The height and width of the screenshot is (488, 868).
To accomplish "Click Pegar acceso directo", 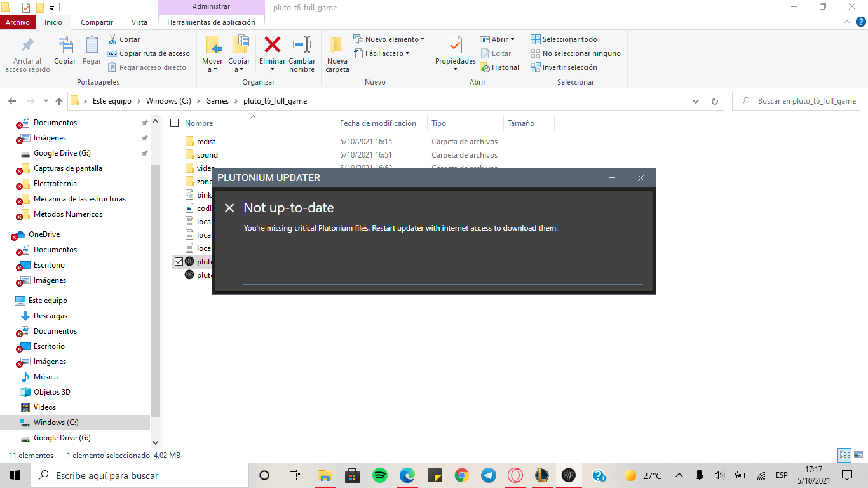I will point(147,67).
